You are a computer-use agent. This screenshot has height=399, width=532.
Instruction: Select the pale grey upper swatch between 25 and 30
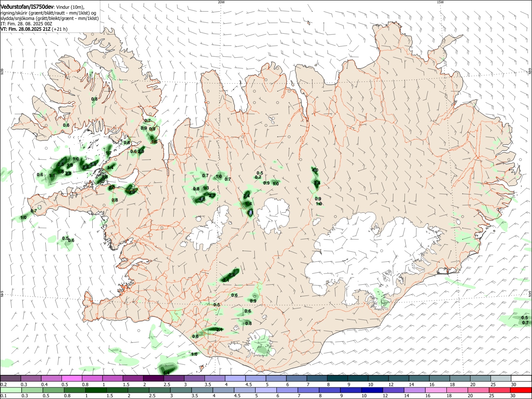click(500, 378)
